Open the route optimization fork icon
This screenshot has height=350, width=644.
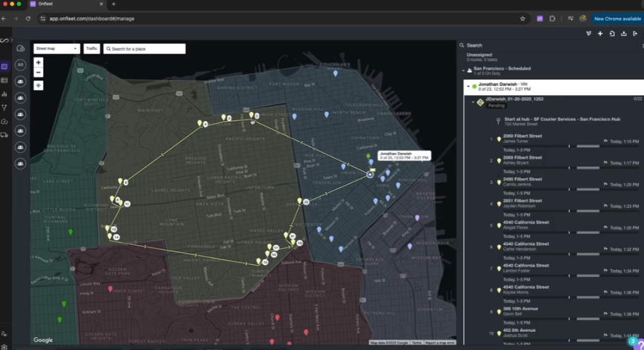[4, 108]
